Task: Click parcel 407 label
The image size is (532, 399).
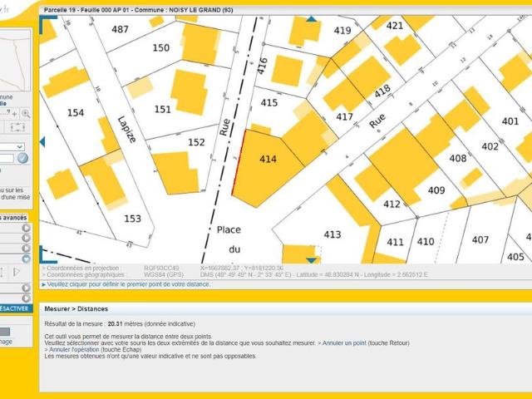Action: [x=480, y=240]
